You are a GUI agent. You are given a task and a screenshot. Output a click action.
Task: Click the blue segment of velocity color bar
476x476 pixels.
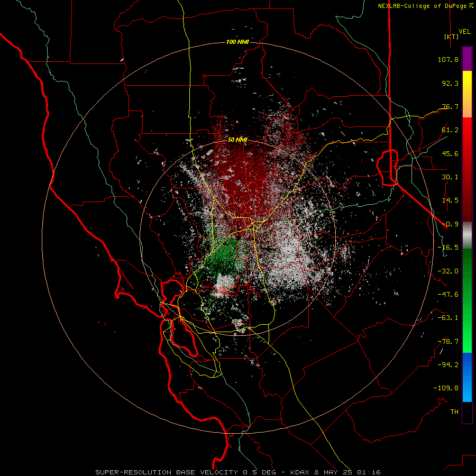tap(467, 377)
